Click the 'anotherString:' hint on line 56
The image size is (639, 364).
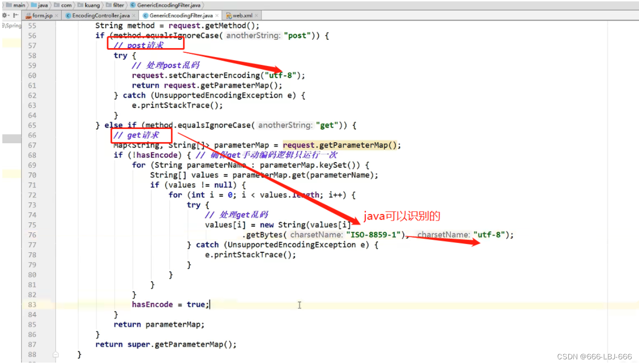[x=253, y=36]
